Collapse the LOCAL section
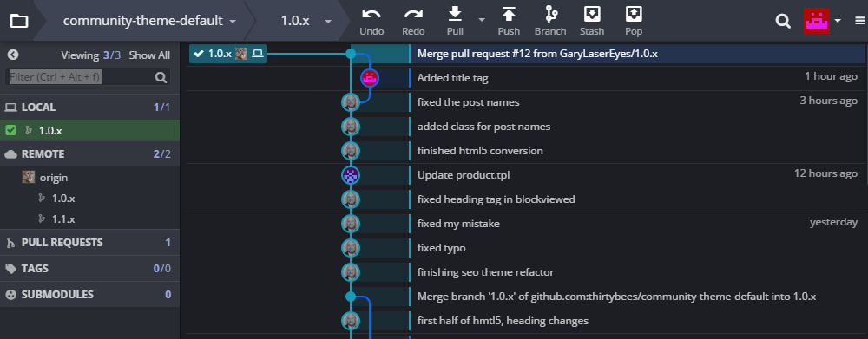Image resolution: width=868 pixels, height=339 pixels. 89,108
